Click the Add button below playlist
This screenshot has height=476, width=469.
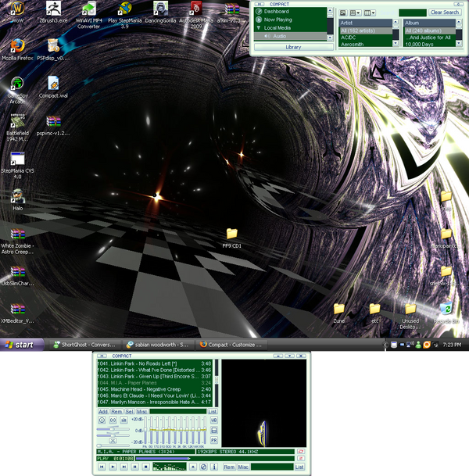[103, 411]
